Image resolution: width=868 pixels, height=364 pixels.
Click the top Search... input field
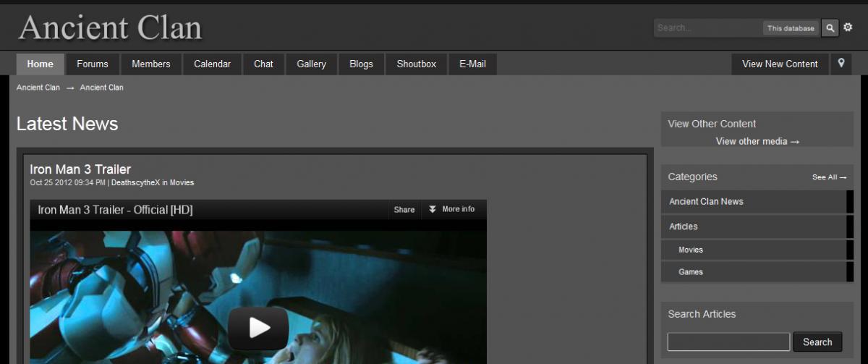(x=708, y=28)
